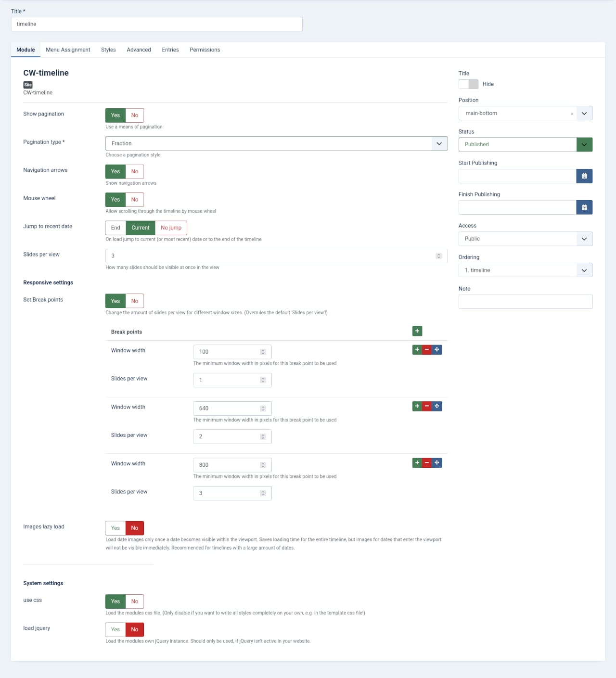616x678 pixels.
Task: Delete the 800 window width break point
Action: coord(427,463)
